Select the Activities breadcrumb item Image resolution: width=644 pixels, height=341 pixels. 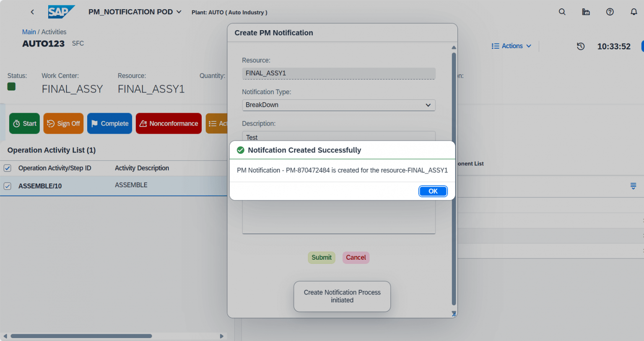[55, 31]
